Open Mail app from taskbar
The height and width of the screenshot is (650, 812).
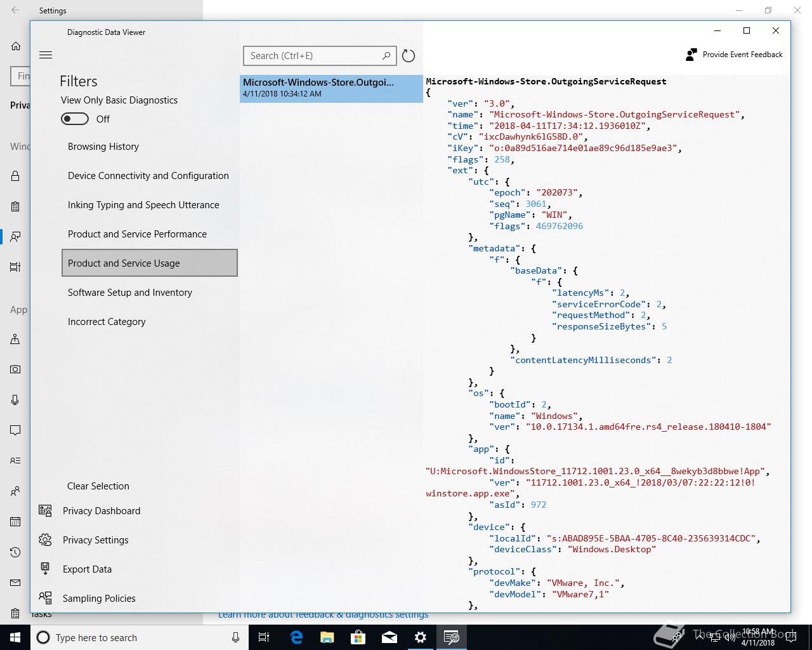coord(389,637)
